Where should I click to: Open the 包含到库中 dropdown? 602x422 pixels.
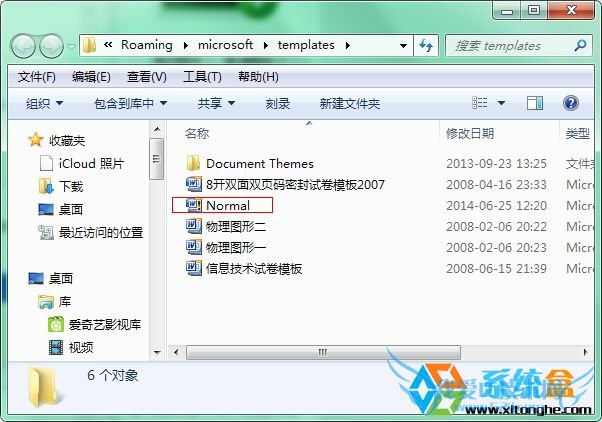(131, 103)
